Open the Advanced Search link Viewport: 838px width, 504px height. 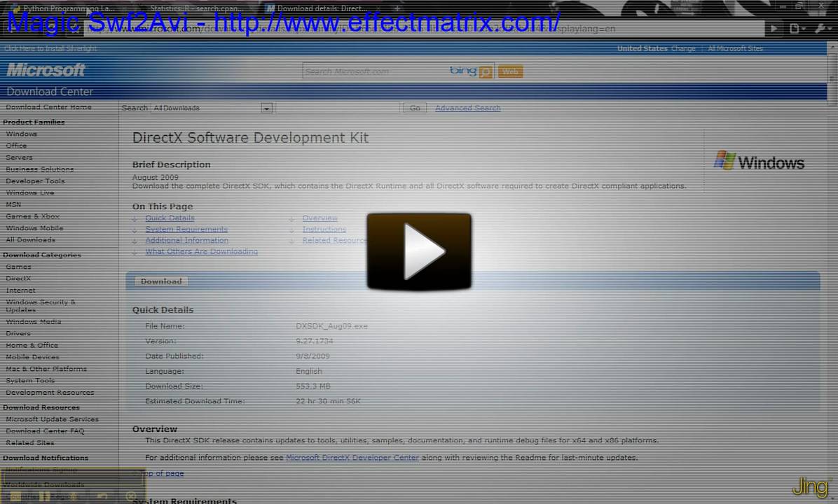point(467,108)
